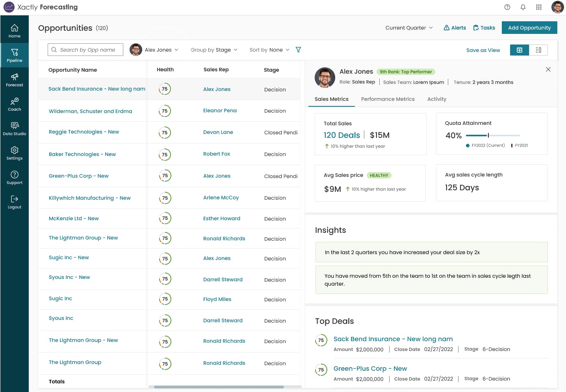Open sales rep Esther Howard

222,218
